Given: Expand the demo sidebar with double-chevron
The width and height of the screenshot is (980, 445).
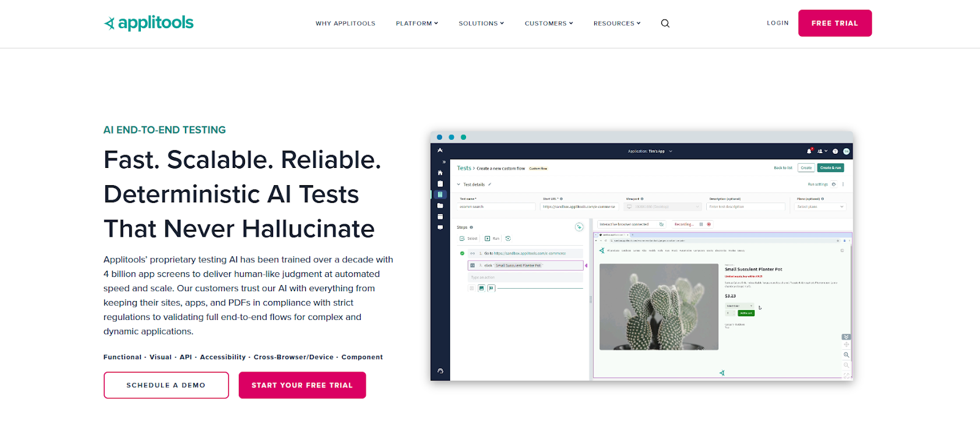Looking at the screenshot, I should (x=444, y=162).
